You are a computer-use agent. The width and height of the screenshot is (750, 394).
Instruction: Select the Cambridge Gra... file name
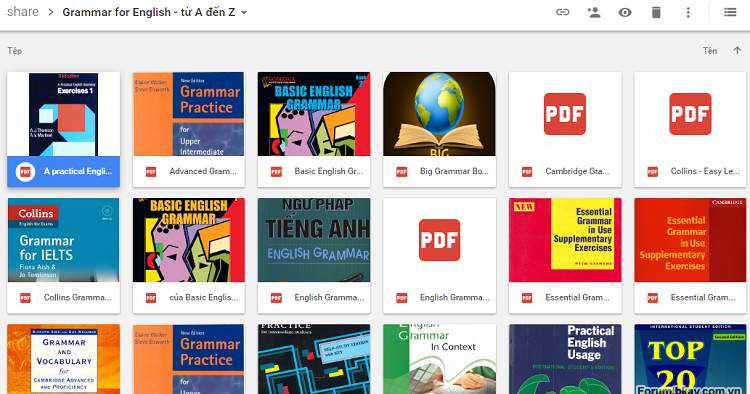[577, 171]
